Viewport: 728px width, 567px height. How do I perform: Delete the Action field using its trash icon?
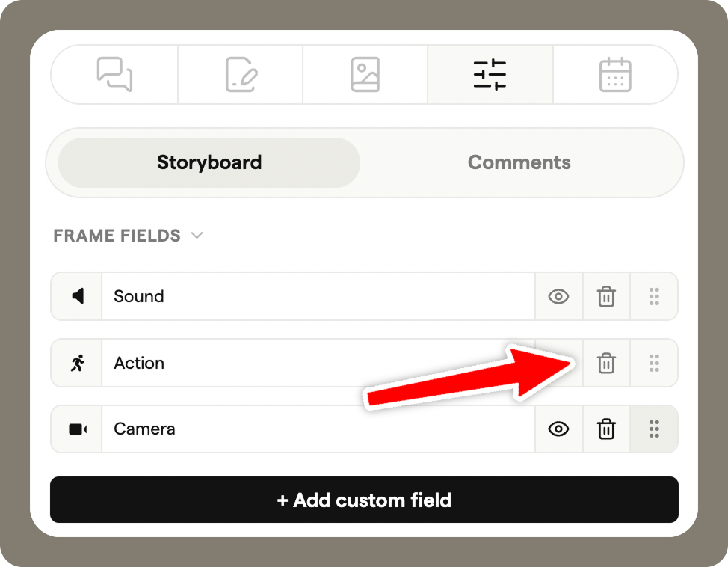606,363
